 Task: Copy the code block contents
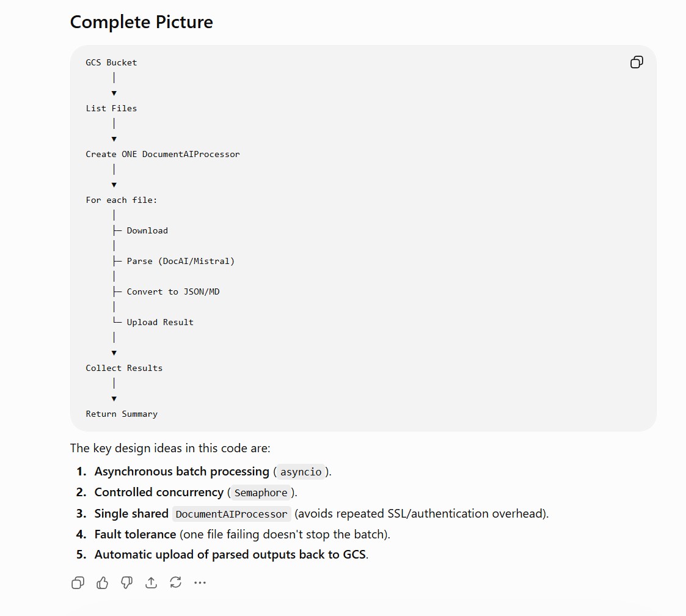637,62
